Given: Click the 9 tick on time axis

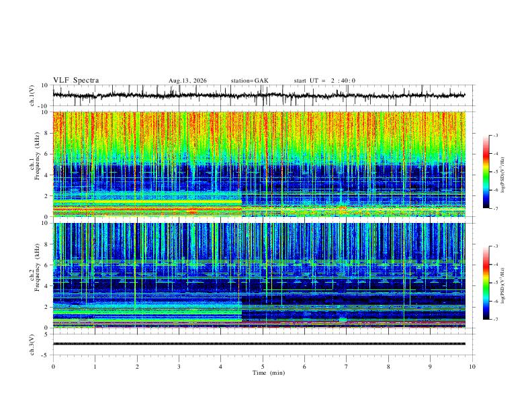Looking at the screenshot, I should 430,367.
